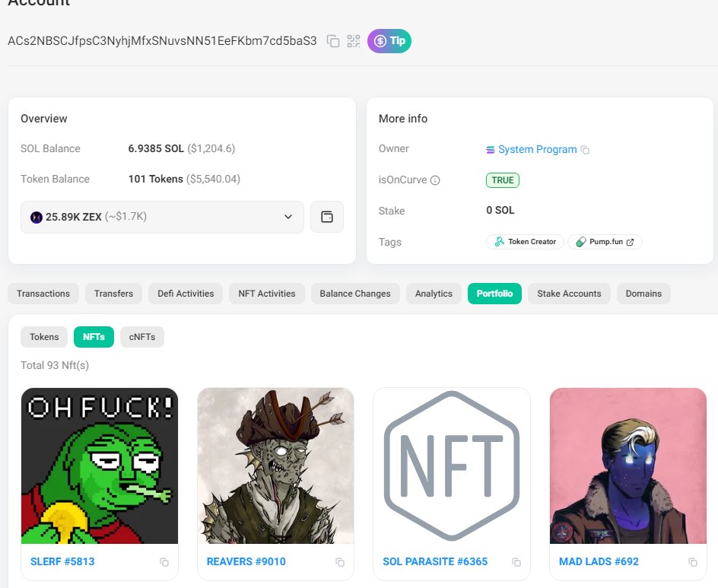Click the 6.9385 SOL balance value

(x=156, y=148)
